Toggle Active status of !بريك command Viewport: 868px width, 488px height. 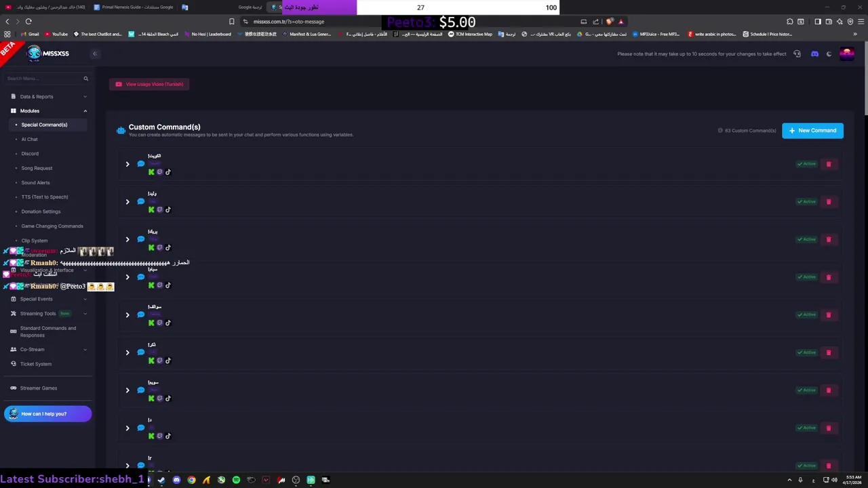point(807,239)
